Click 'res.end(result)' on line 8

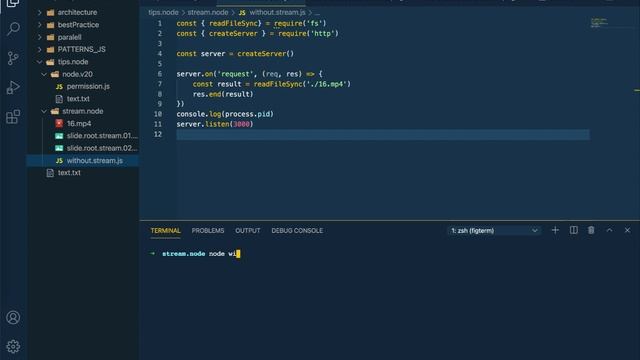(223, 94)
